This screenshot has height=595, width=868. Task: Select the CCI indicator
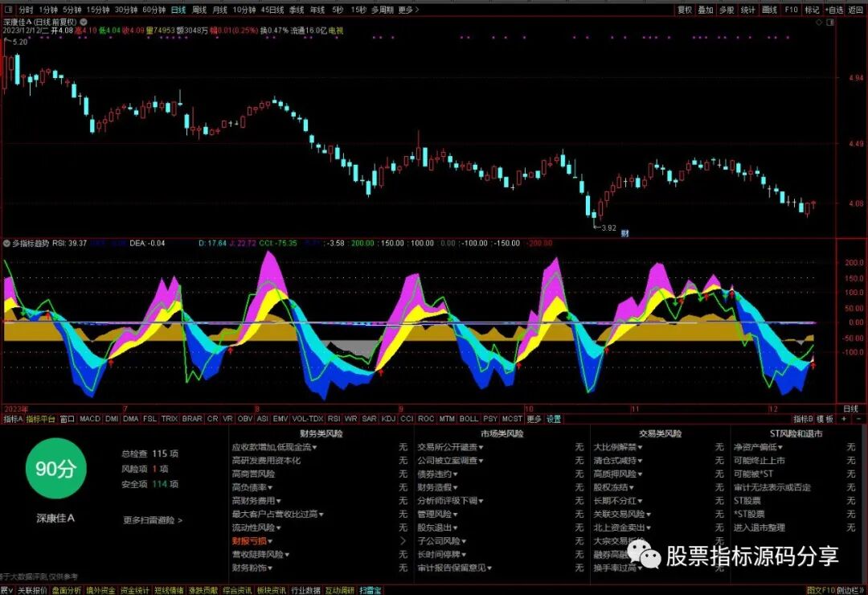pyautogui.click(x=407, y=419)
